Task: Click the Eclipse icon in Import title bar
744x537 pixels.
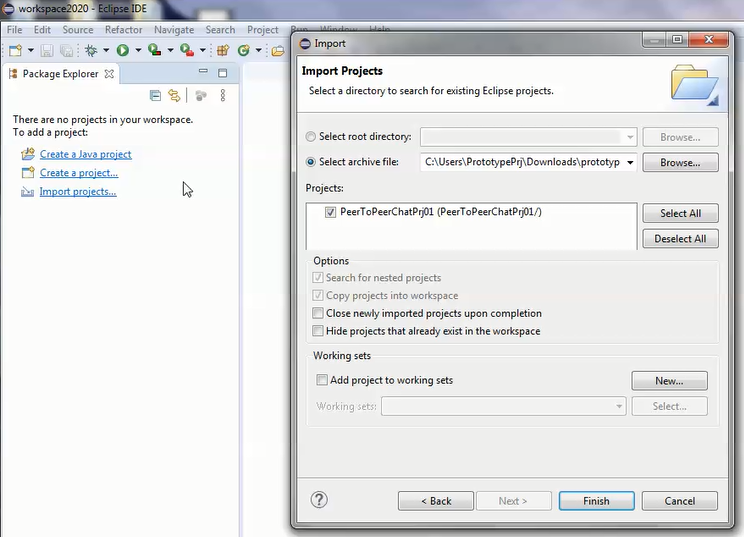Action: [305, 44]
